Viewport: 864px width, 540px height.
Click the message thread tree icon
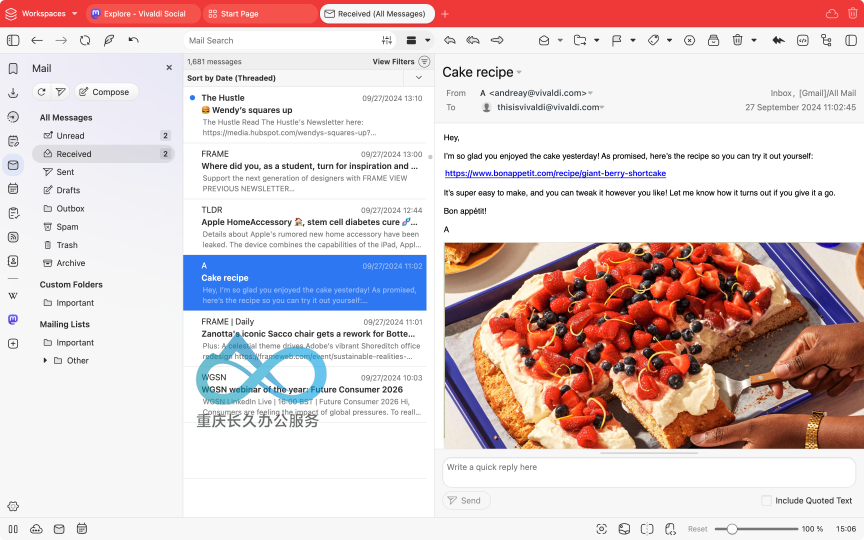click(x=826, y=40)
